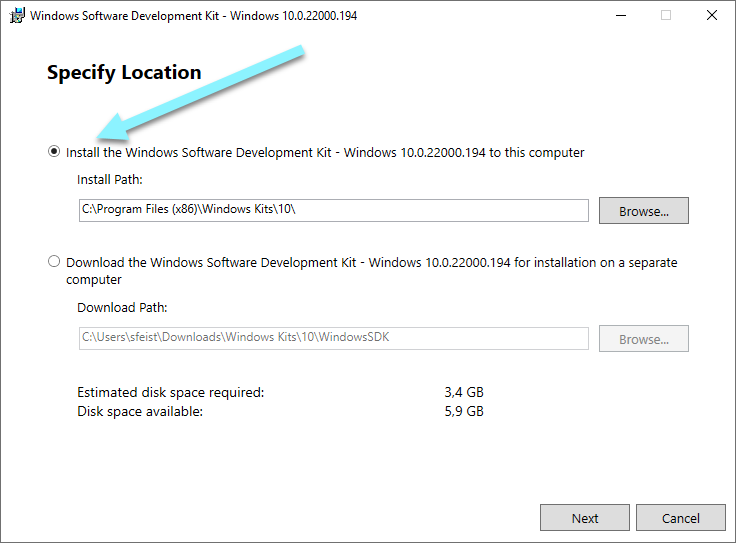The height and width of the screenshot is (543, 736).
Task: Click the 'Install Path:' label
Action: tap(109, 180)
